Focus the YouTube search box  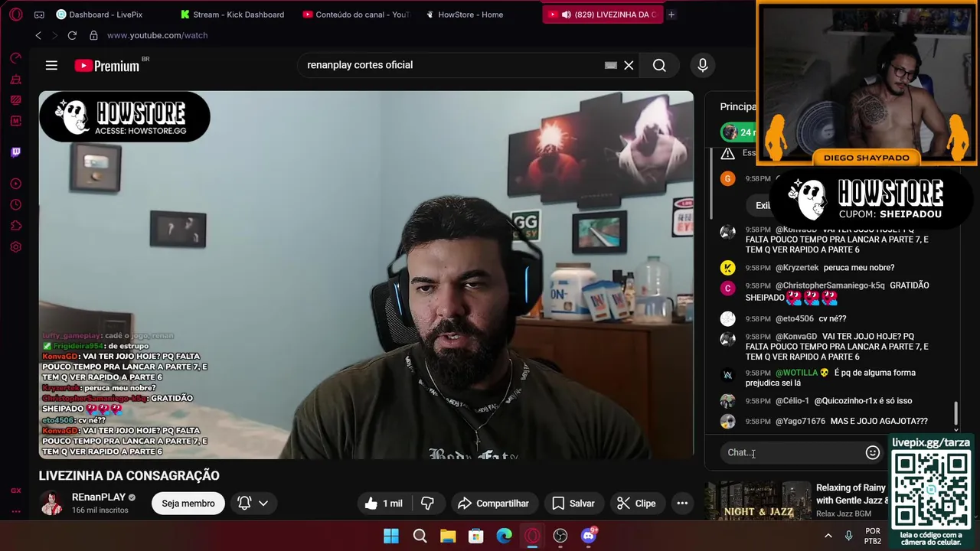pos(452,65)
